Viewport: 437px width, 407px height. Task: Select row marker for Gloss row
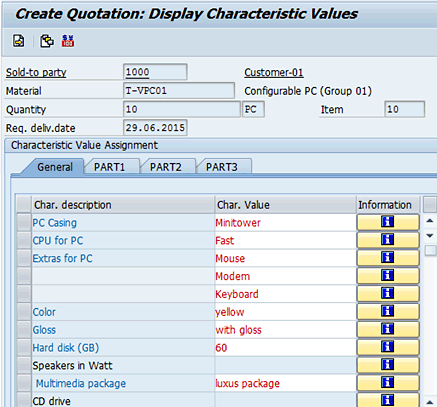24,330
